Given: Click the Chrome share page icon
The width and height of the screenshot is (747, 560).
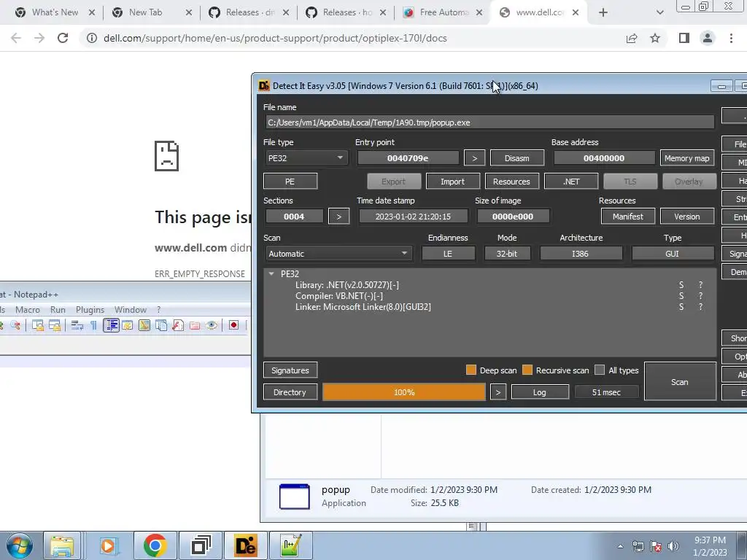Looking at the screenshot, I should click(x=632, y=38).
